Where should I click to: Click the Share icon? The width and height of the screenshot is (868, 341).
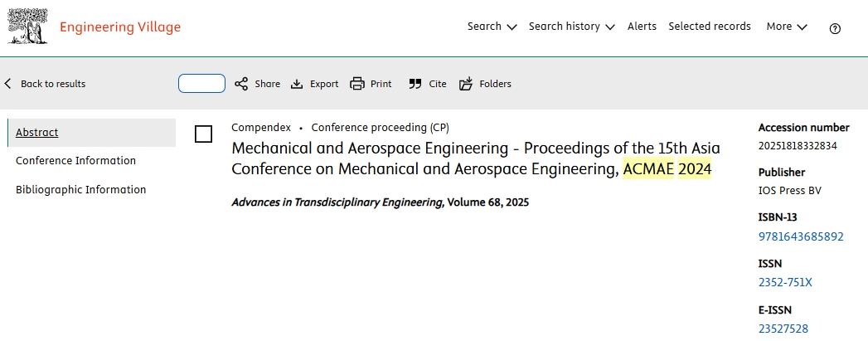point(240,84)
